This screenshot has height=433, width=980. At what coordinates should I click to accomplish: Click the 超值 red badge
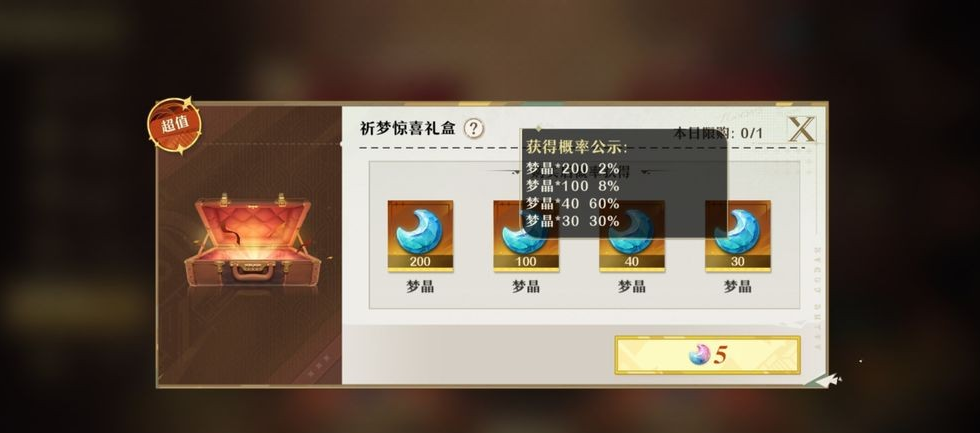click(x=174, y=125)
